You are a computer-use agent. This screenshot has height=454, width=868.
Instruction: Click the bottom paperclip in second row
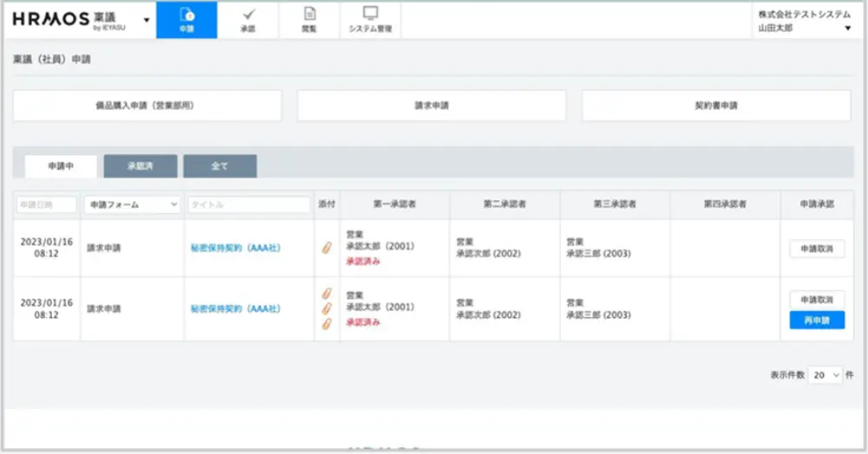click(327, 323)
